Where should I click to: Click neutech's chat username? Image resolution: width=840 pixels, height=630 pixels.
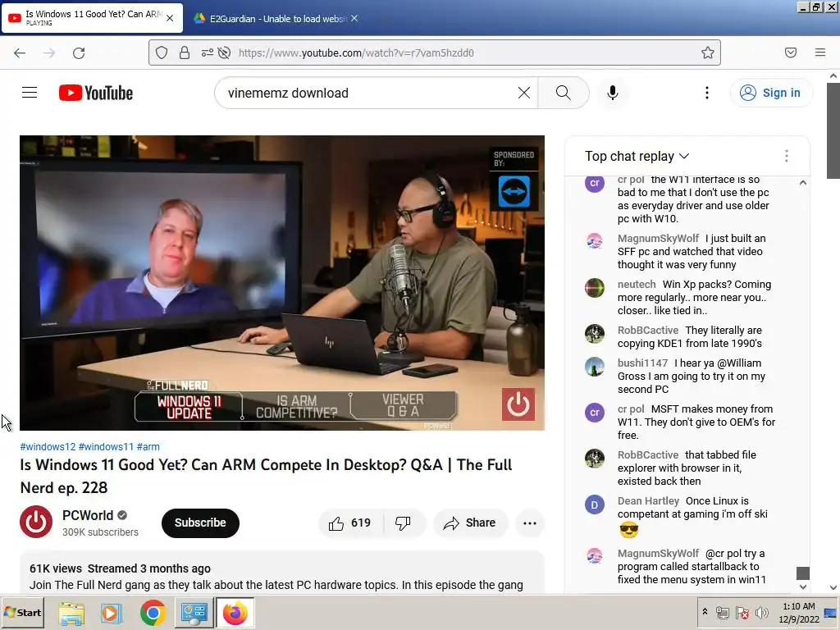637,285
